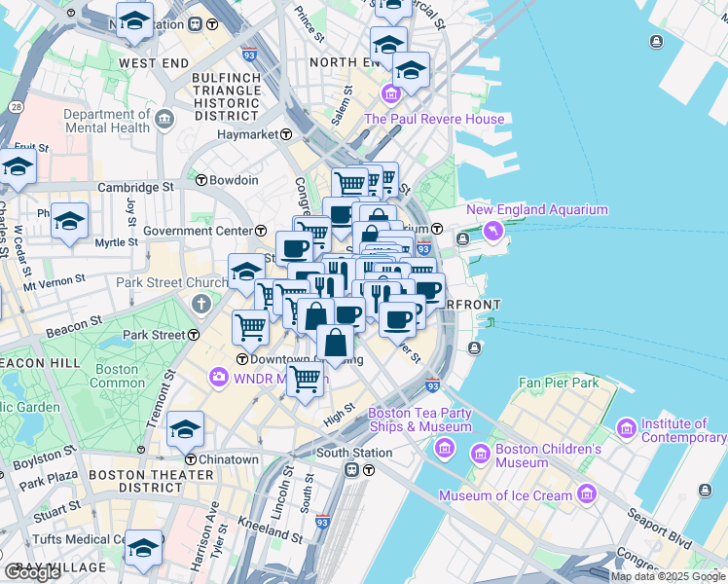Viewport: 728px width, 584px height.
Task: Click the school marker left of restaurant cluster
Action: coord(246,274)
